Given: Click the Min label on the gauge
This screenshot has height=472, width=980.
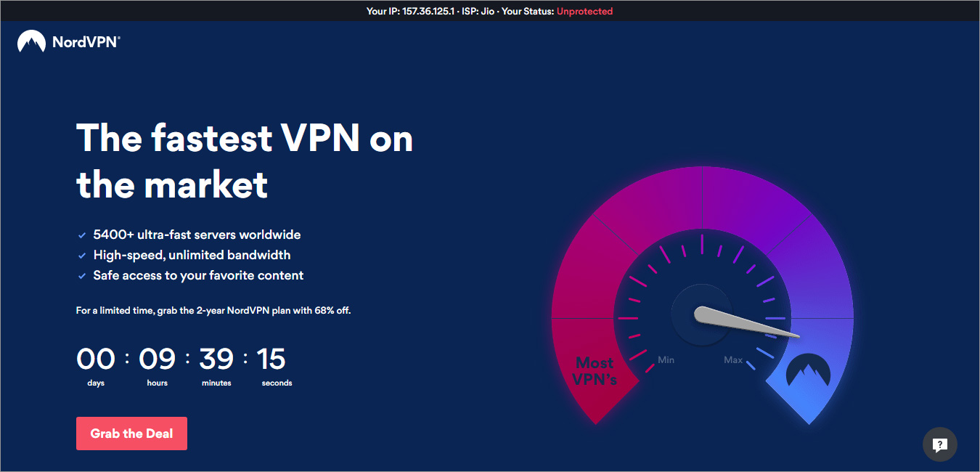Looking at the screenshot, I should click(666, 359).
